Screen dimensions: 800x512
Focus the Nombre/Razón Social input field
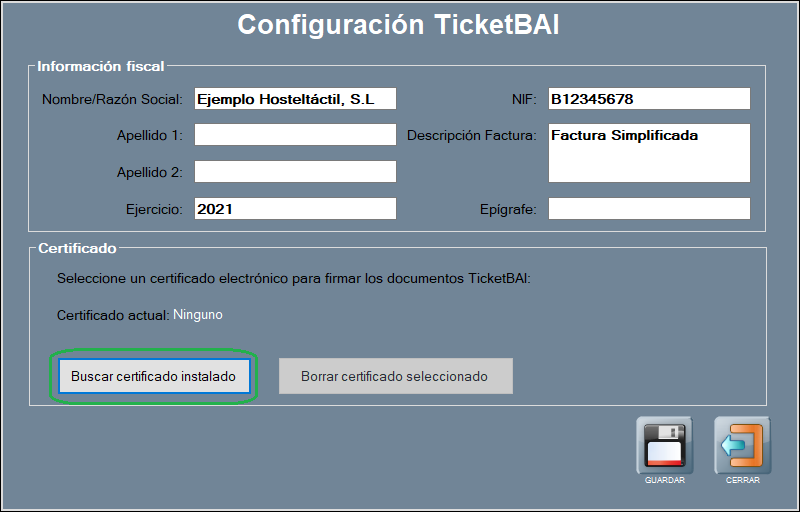click(x=295, y=99)
